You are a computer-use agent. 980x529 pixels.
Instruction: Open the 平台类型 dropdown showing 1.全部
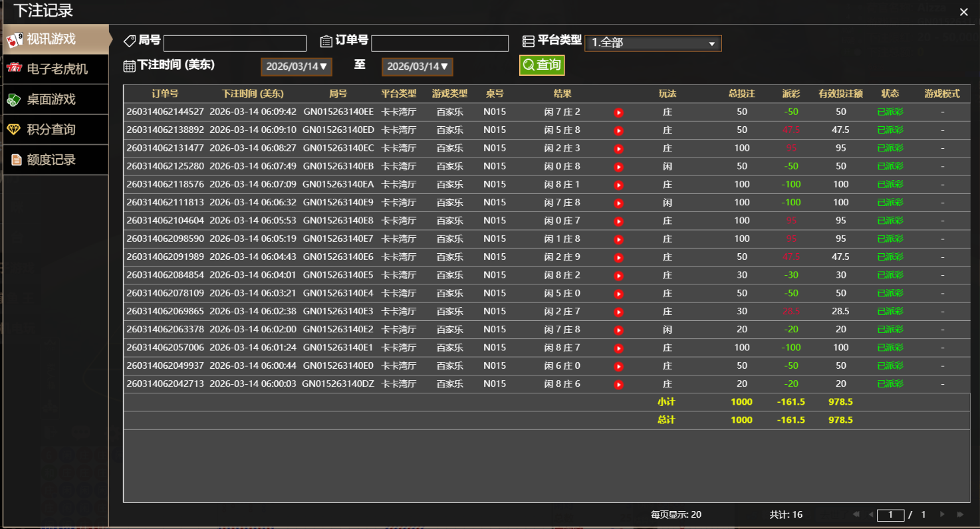tap(652, 43)
